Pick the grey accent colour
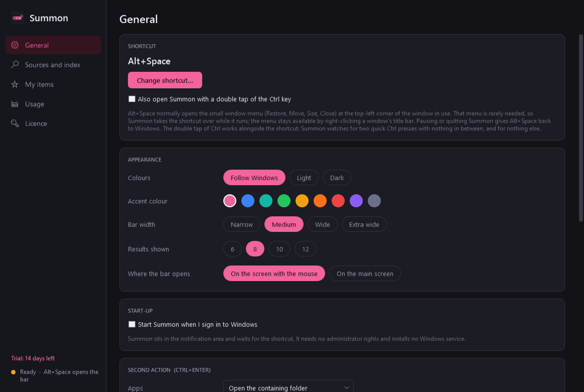 point(374,201)
